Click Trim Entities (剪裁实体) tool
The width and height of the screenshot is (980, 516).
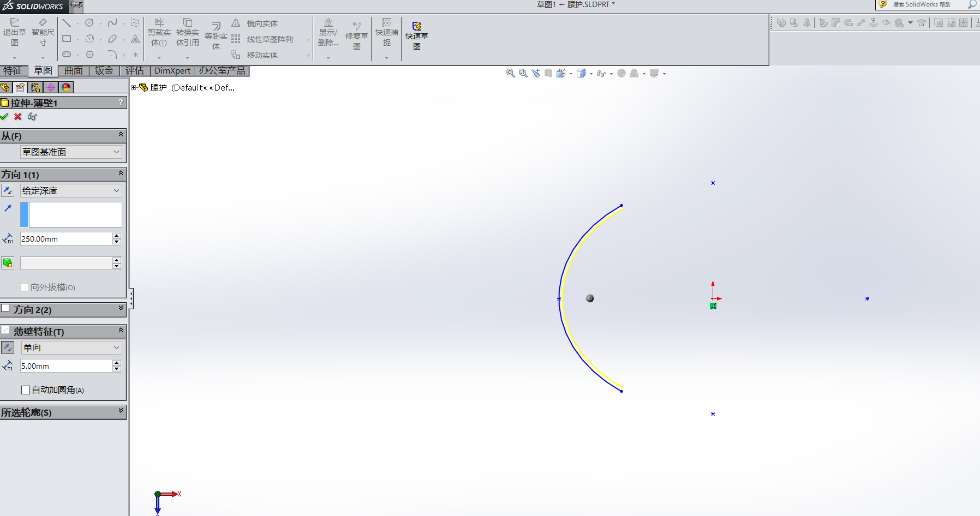click(x=159, y=33)
